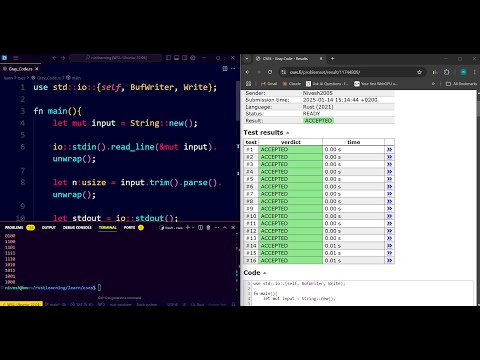Open the editor more actions ellipsis
The height and width of the screenshot is (360, 480).
[x=233, y=69]
